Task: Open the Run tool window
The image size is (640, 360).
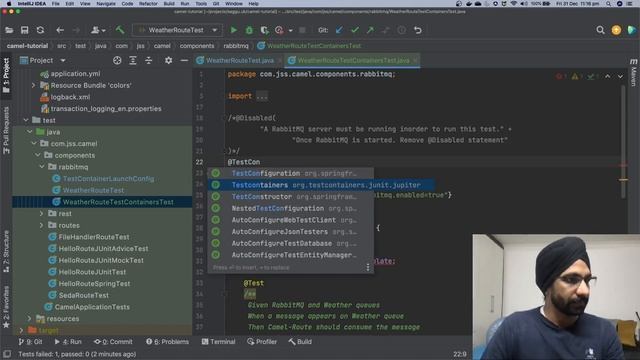Action: 68,342
